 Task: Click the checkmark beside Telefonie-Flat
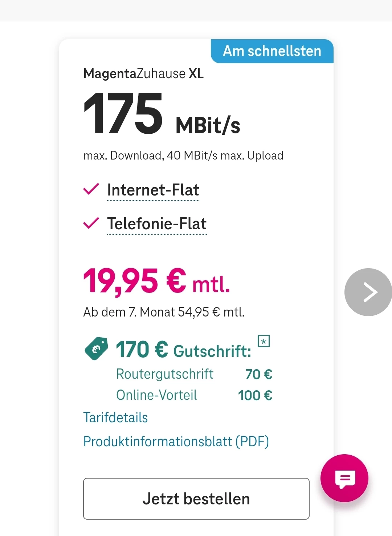(91, 223)
